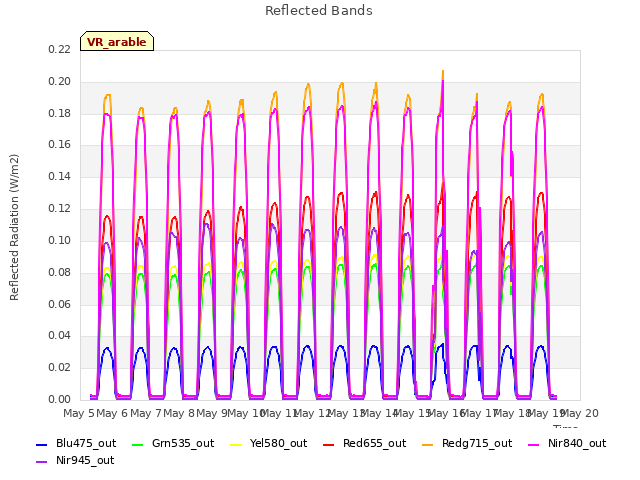Click the May 16 spike peak in chart
Screen dimensions: 640x480
(x=443, y=72)
